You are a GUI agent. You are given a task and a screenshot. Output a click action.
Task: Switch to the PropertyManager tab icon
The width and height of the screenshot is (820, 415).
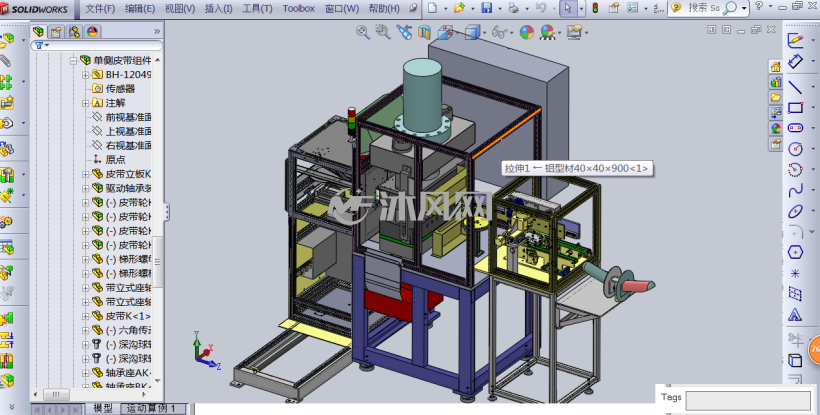[x=56, y=32]
